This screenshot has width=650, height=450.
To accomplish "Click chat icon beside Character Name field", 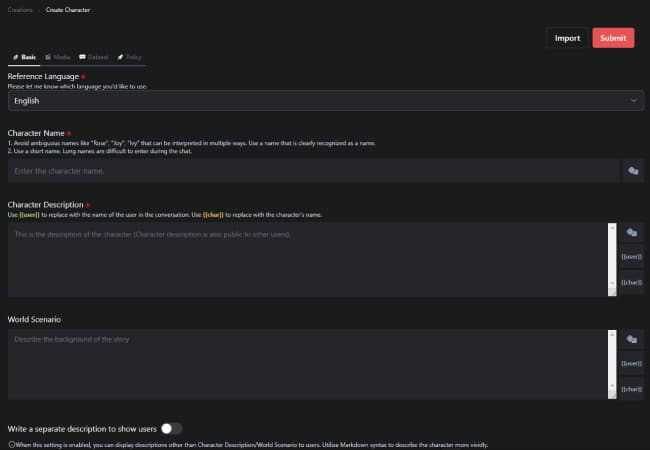I will 632,171.
